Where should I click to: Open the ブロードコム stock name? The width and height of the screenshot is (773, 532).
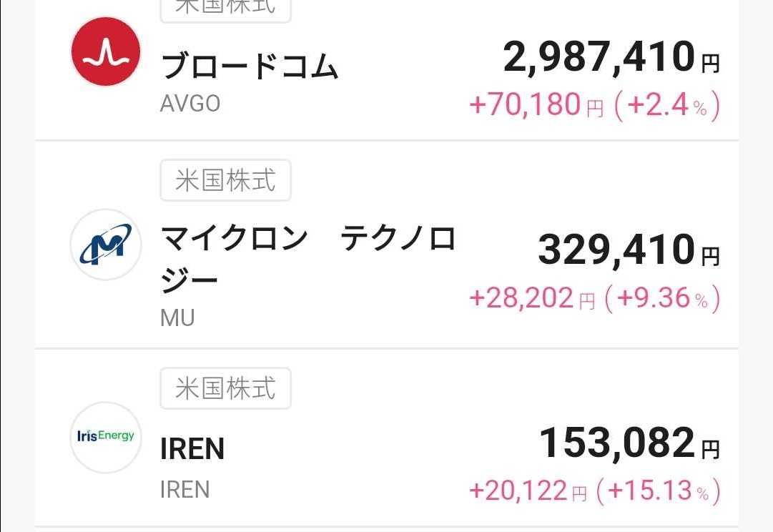pos(250,66)
